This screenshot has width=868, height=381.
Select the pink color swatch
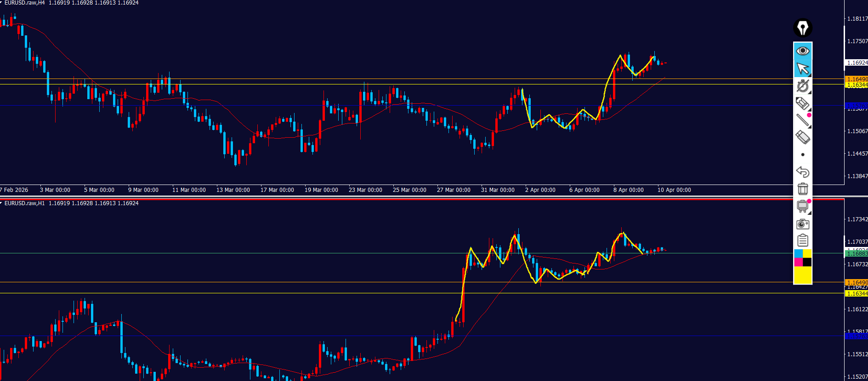[x=798, y=262]
